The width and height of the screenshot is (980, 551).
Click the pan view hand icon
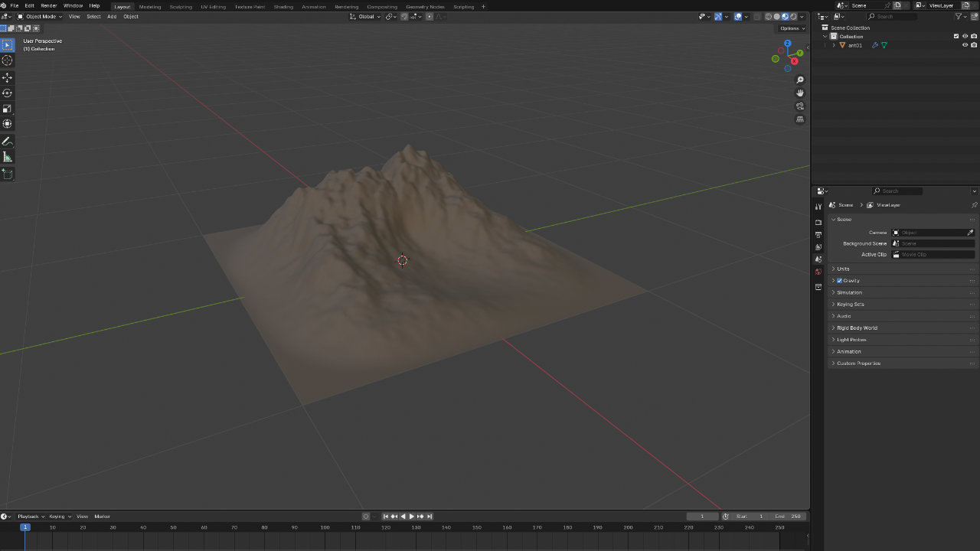800,93
